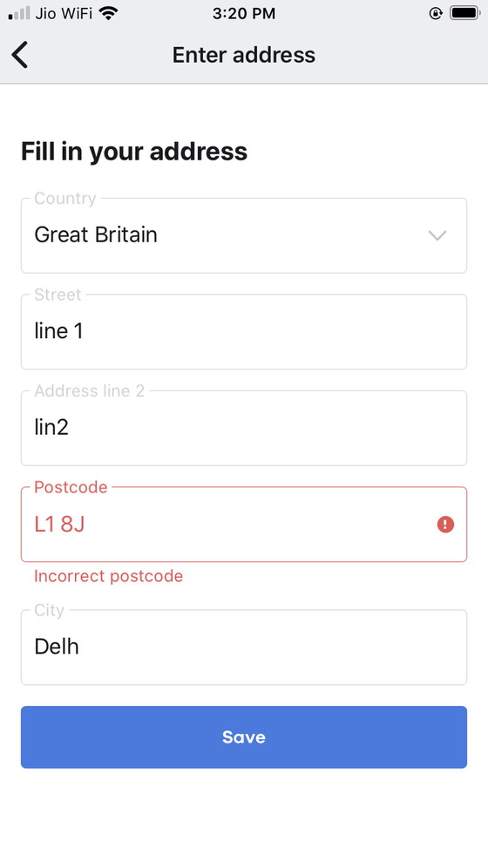Focus the Address line 2 field
This screenshot has width=488, height=868.
click(x=244, y=428)
